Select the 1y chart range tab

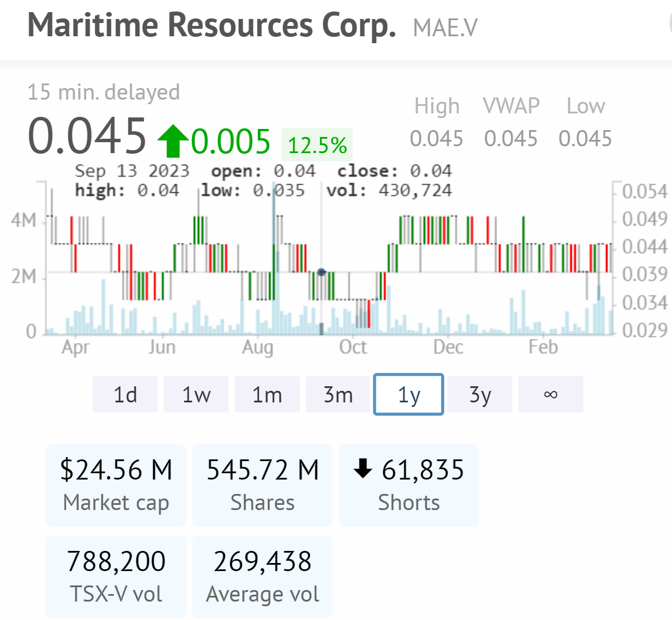click(x=408, y=394)
